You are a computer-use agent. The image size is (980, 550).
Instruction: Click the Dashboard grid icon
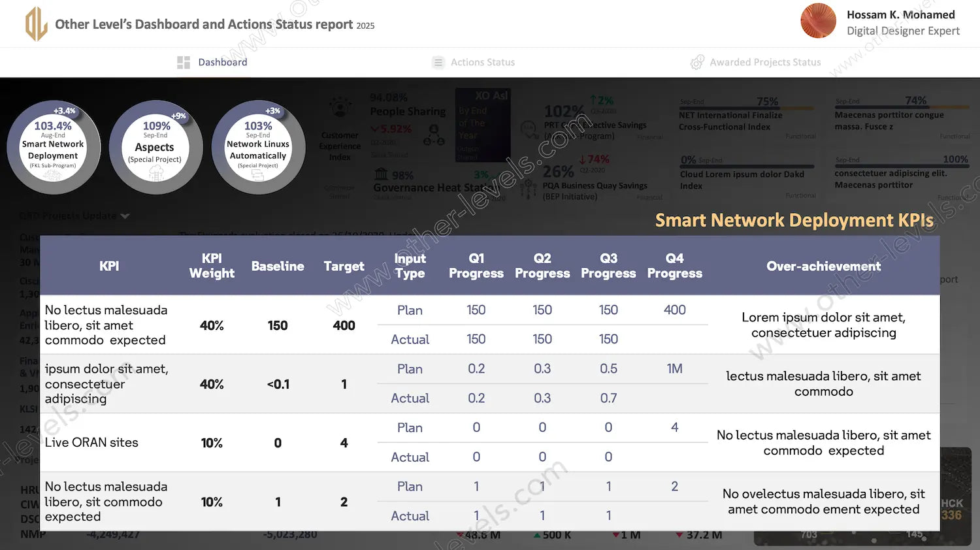click(x=183, y=63)
